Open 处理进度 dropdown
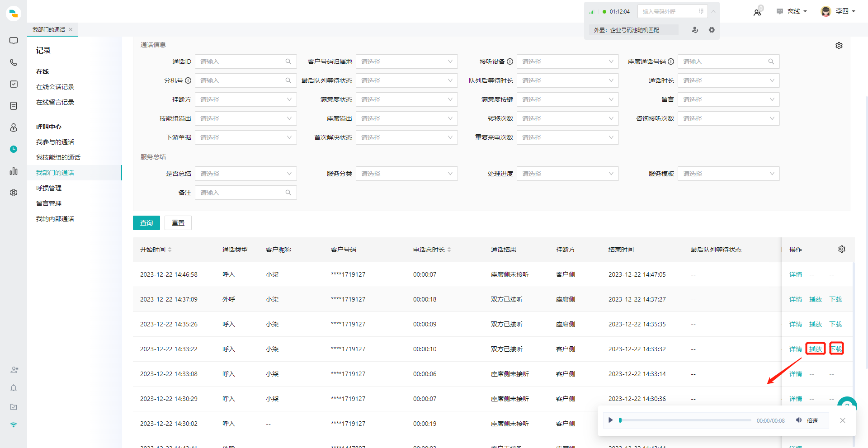Image resolution: width=868 pixels, height=448 pixels. coord(568,174)
